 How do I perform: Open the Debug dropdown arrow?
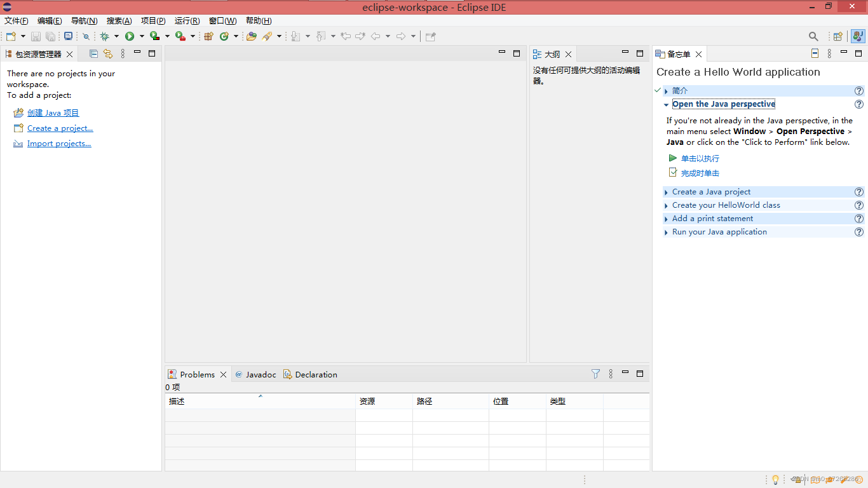click(116, 36)
